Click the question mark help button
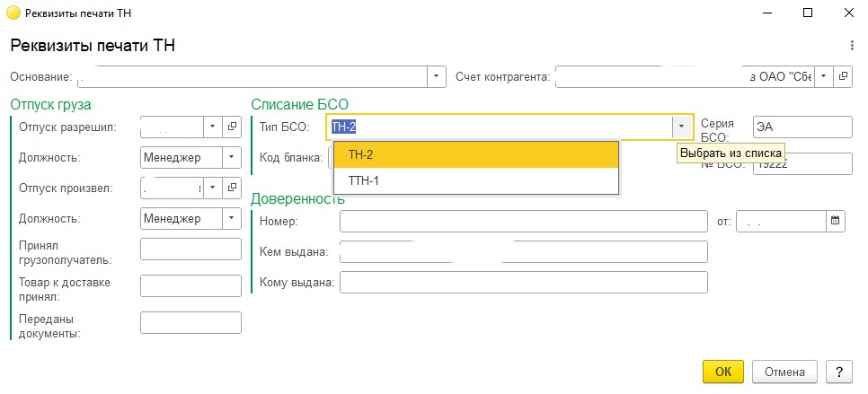This screenshot has height=394, width=868. pos(837,372)
